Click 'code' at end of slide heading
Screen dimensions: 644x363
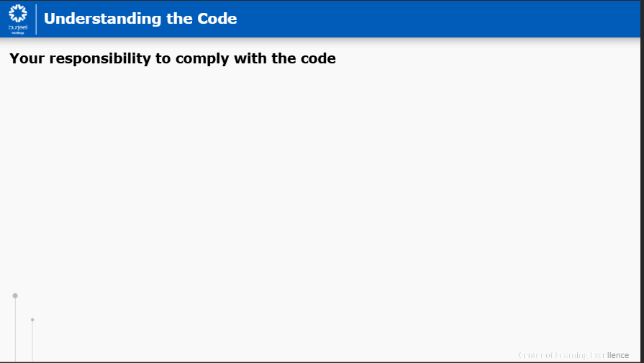tap(318, 58)
